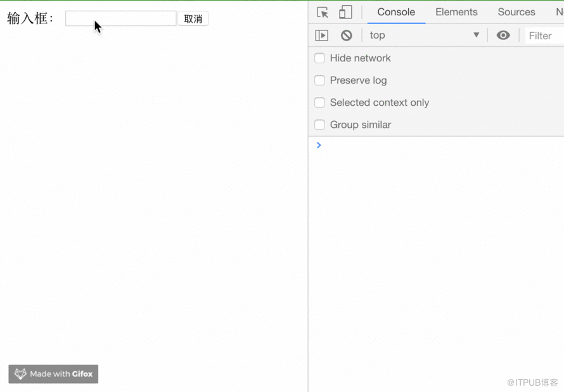Go to the Sources tab

click(516, 12)
